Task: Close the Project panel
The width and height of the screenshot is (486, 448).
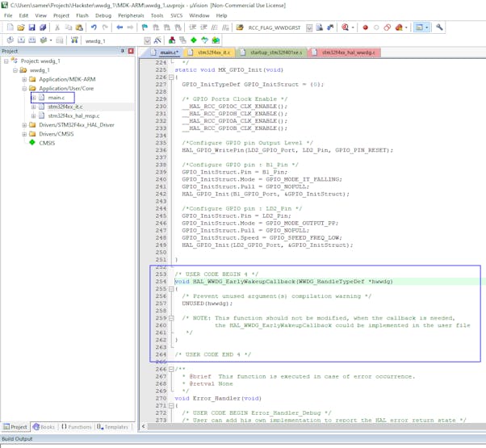Action: (131, 51)
